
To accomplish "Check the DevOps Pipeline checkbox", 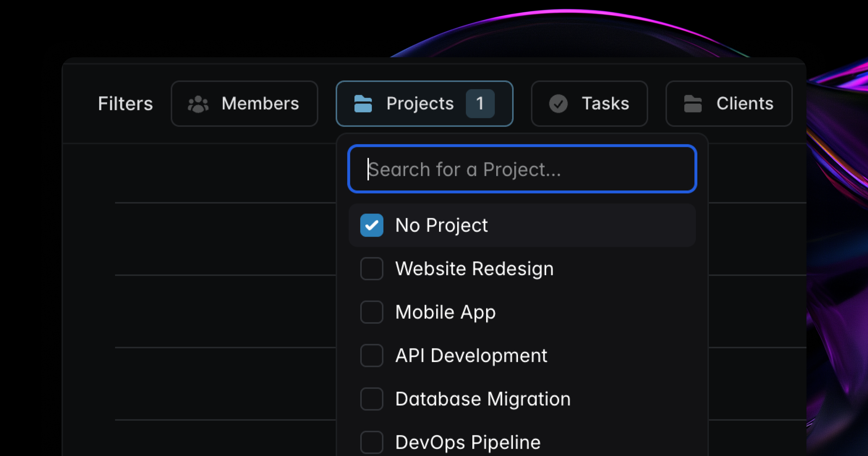I will pyautogui.click(x=371, y=442).
